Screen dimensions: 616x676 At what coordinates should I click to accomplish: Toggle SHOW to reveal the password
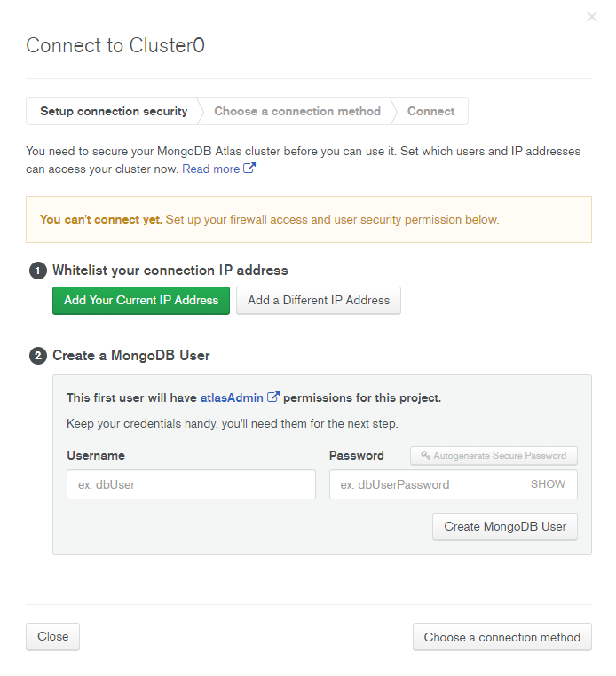(x=548, y=484)
